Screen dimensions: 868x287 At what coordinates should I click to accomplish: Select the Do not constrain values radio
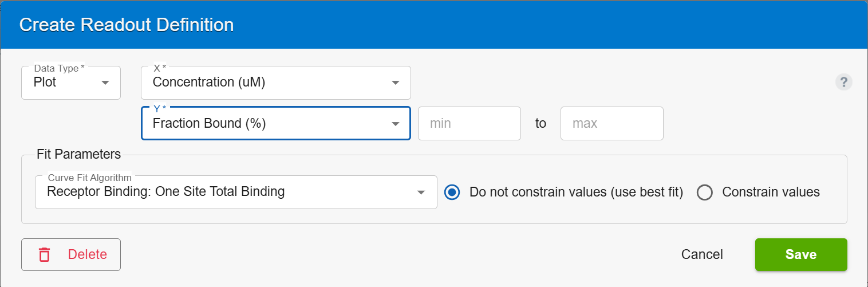click(452, 192)
